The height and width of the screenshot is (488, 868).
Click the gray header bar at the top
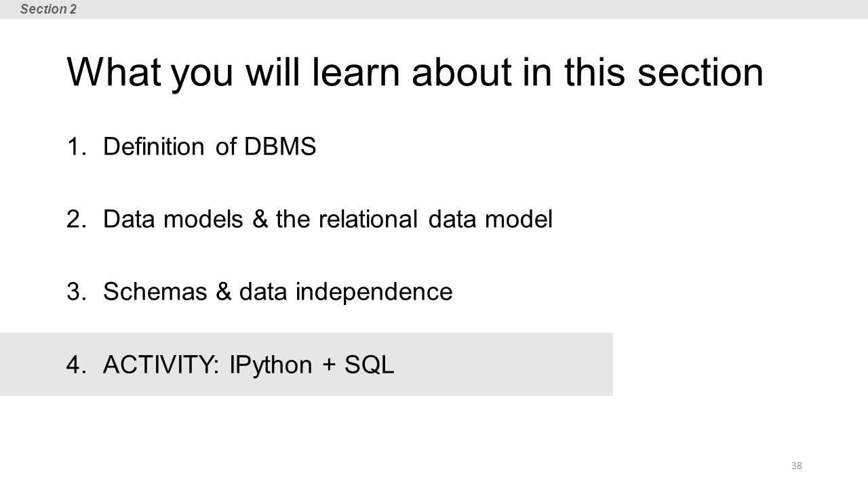pos(434,9)
